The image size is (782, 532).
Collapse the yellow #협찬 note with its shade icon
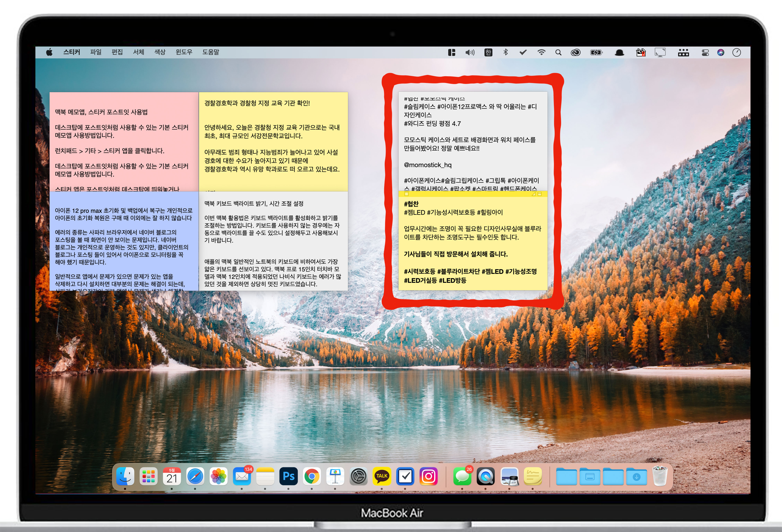click(x=540, y=194)
